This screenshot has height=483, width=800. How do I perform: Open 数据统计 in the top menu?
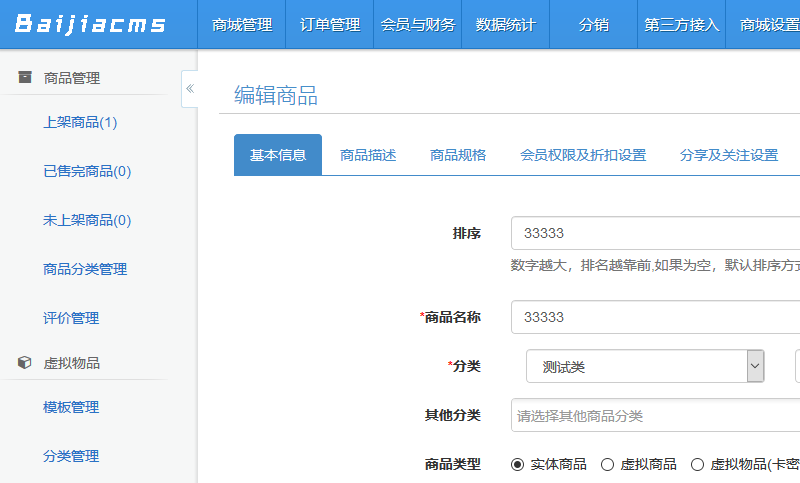click(x=505, y=25)
